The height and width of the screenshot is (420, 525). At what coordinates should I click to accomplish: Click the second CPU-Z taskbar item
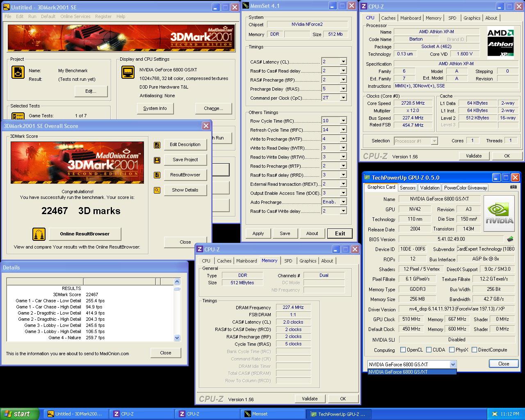[208, 414]
